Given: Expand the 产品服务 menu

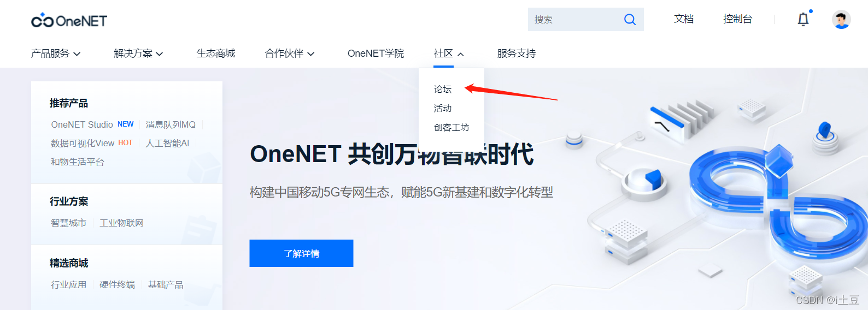Looking at the screenshot, I should 56,53.
